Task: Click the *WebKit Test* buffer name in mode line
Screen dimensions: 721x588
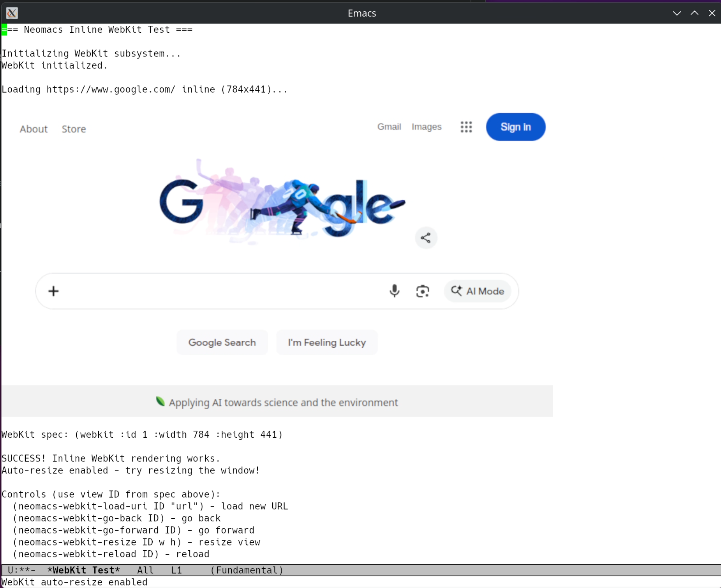Action: [x=83, y=570]
